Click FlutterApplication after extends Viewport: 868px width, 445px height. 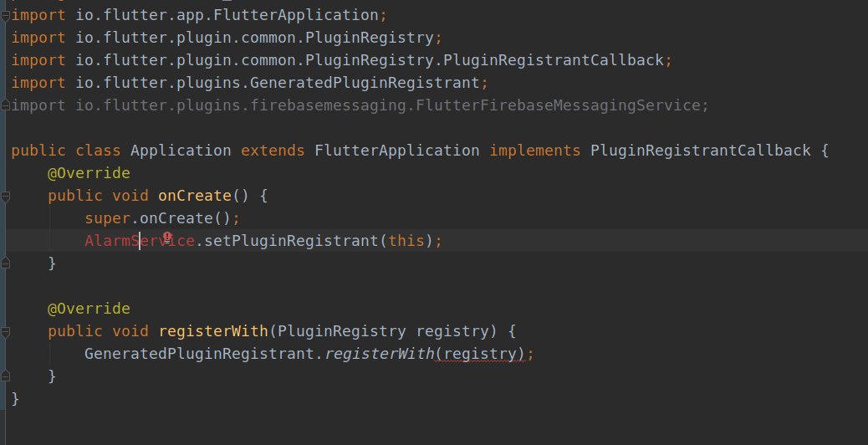tap(397, 151)
